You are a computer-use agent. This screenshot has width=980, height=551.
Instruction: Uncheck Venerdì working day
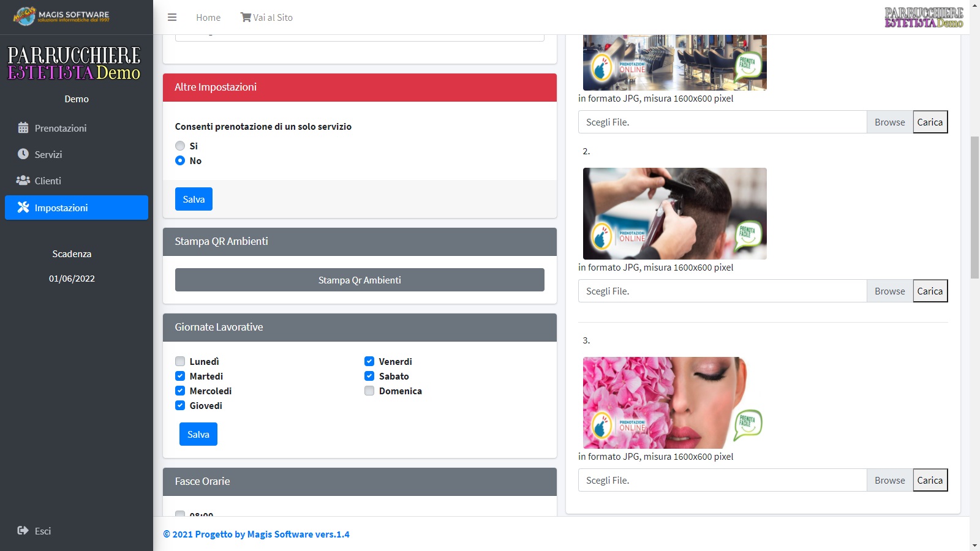coord(369,361)
